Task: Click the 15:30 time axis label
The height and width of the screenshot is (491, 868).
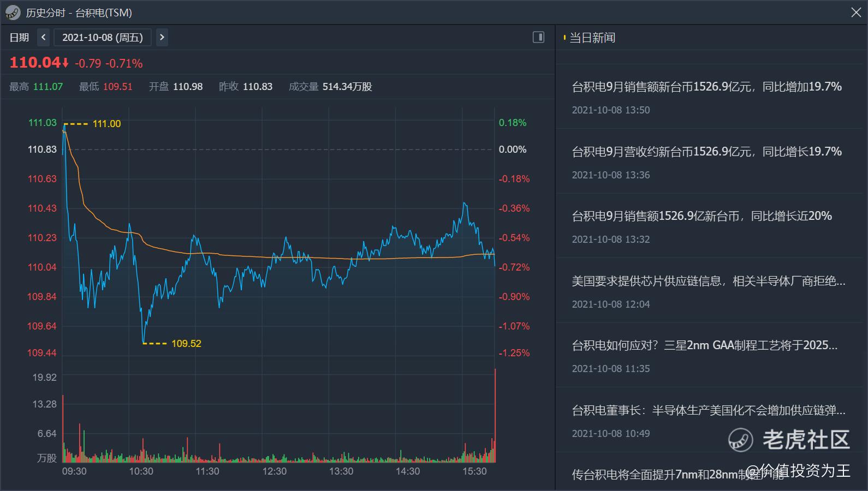Action: point(474,471)
